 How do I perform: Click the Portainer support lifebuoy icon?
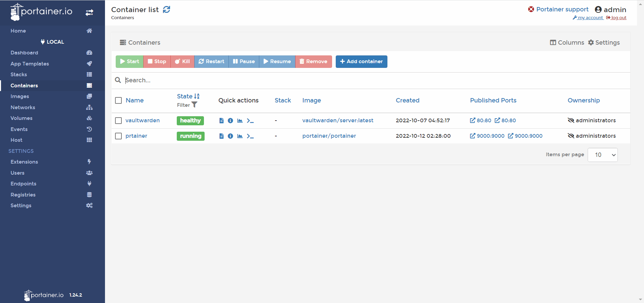tap(531, 9)
